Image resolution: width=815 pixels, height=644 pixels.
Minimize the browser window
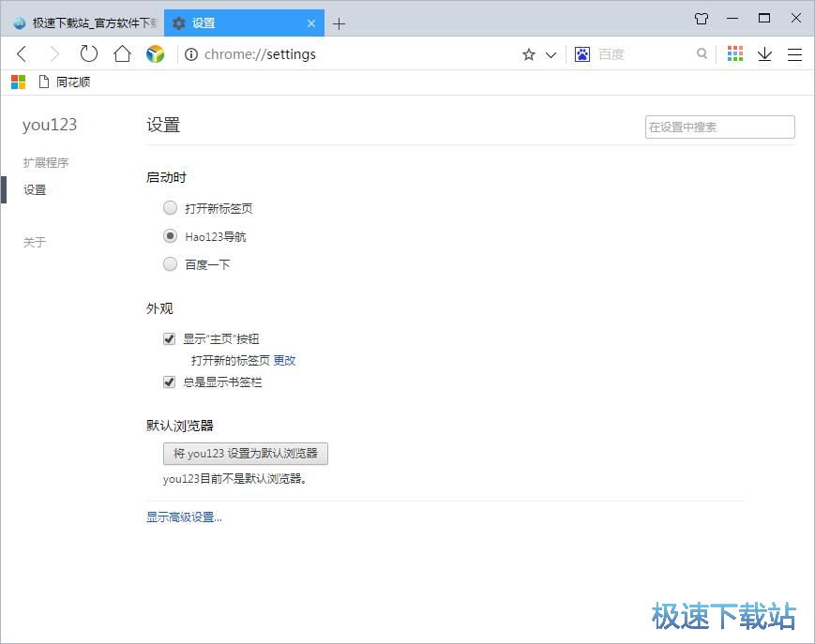click(x=732, y=19)
